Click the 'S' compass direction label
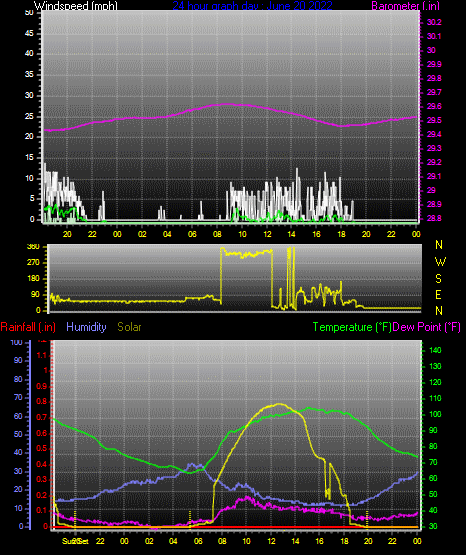The image size is (466, 555). point(438,279)
